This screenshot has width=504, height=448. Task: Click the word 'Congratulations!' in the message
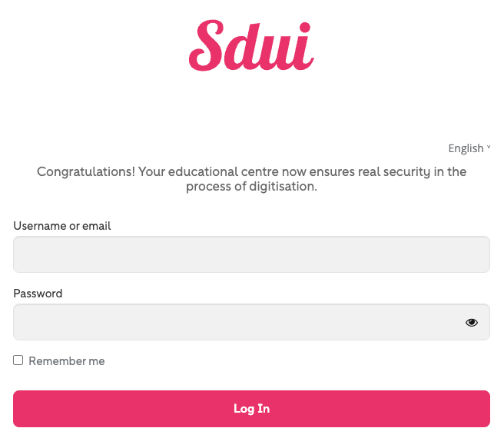(85, 171)
